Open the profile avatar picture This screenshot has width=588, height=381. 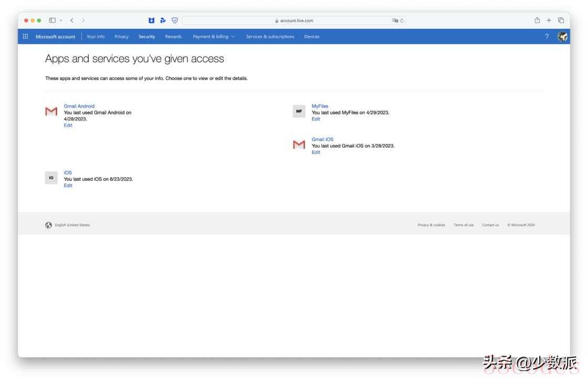pyautogui.click(x=562, y=36)
